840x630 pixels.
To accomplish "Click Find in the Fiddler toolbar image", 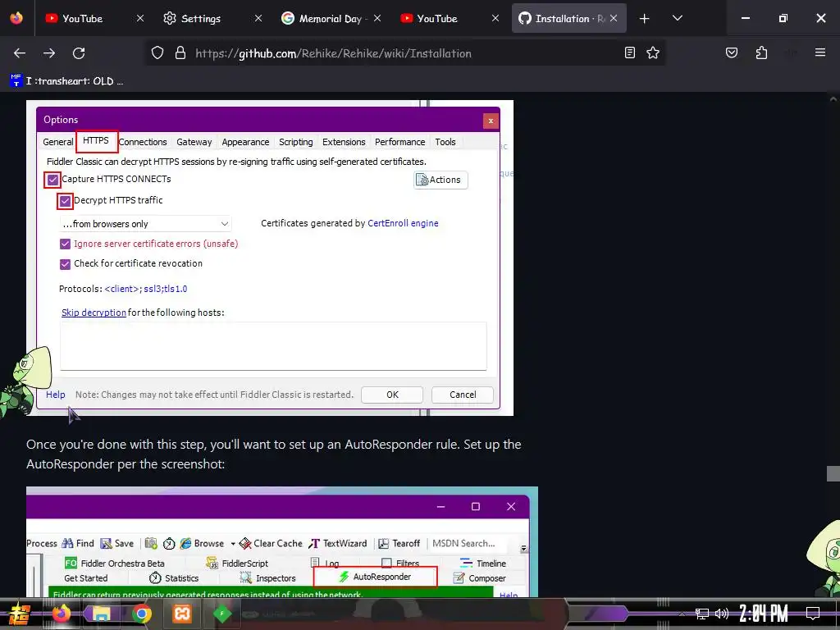I will [78, 543].
